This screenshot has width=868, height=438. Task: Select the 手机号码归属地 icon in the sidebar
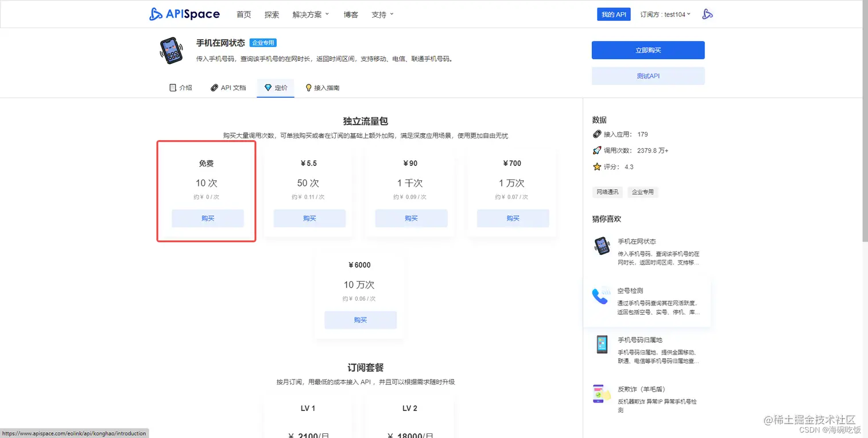(x=601, y=345)
